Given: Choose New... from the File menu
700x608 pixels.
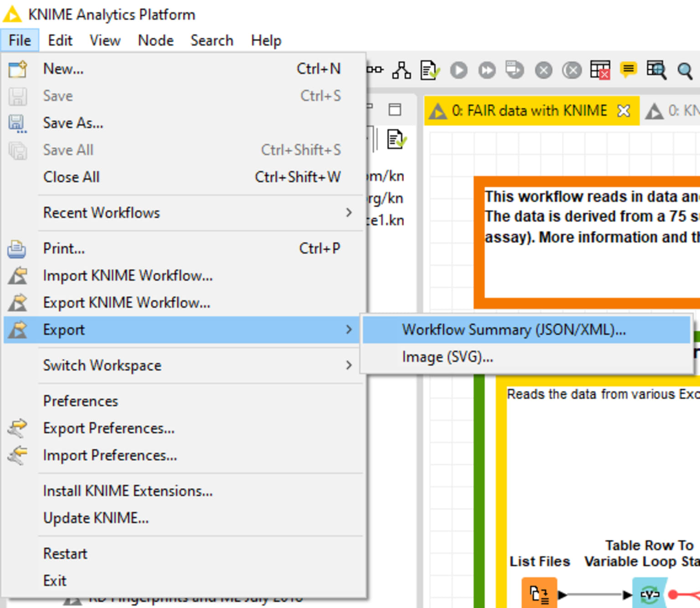Looking at the screenshot, I should coord(184,69).
